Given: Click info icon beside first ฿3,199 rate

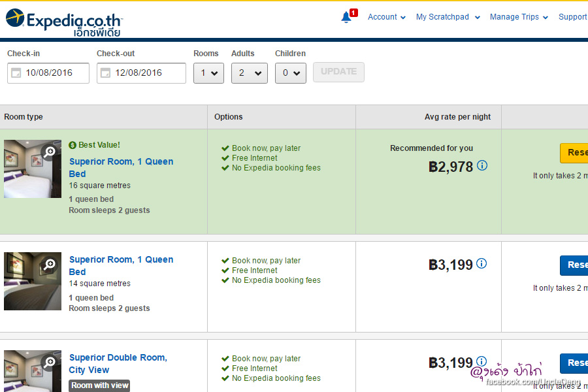Looking at the screenshot, I should 482,264.
